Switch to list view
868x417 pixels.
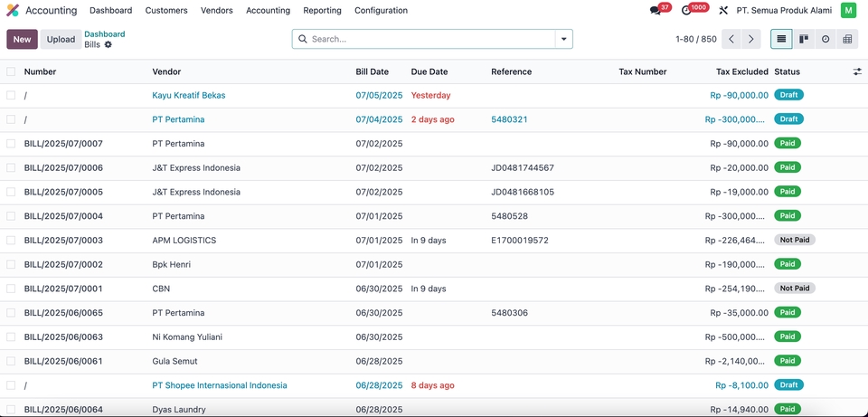tap(781, 39)
